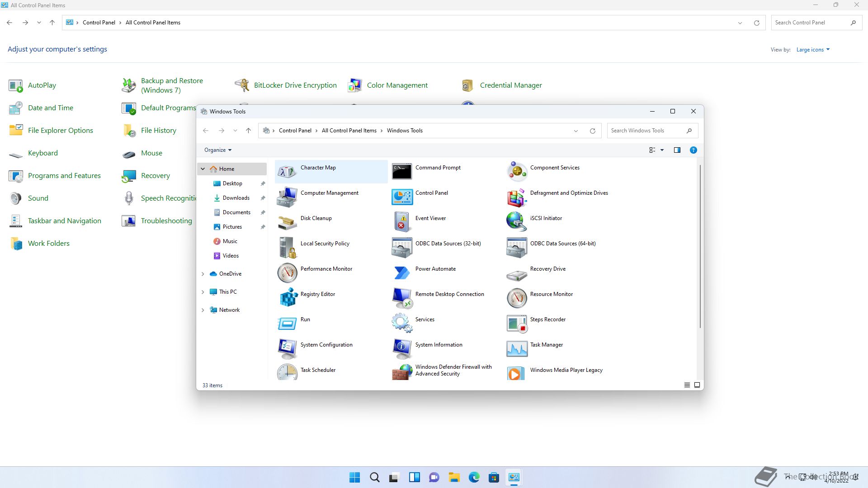Expand the This PC tree node
The width and height of the screenshot is (868, 488).
(x=203, y=292)
